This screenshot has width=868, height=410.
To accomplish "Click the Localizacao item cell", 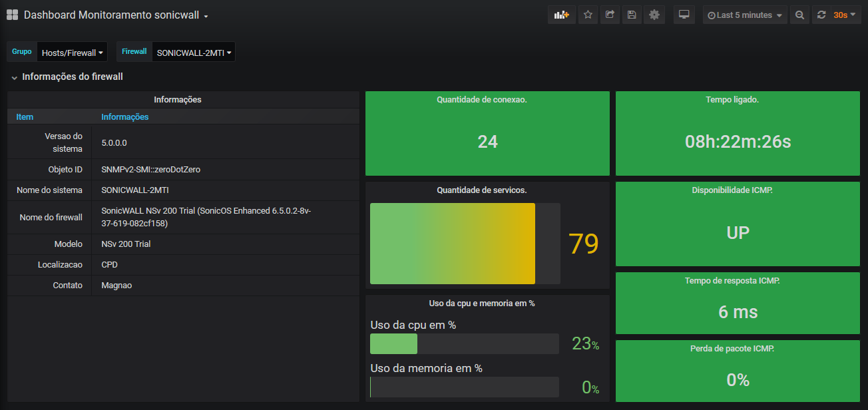I will coord(50,265).
